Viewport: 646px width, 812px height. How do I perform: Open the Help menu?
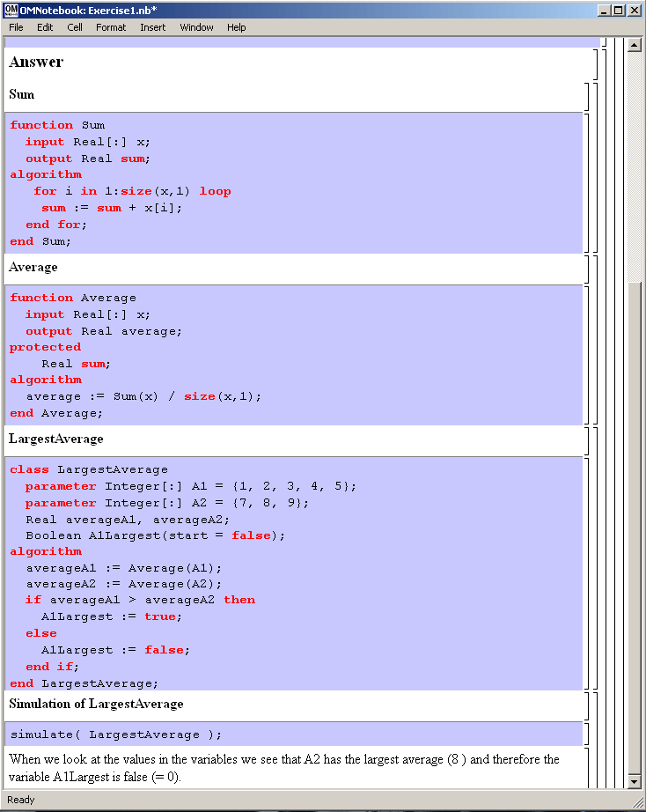pos(237,27)
